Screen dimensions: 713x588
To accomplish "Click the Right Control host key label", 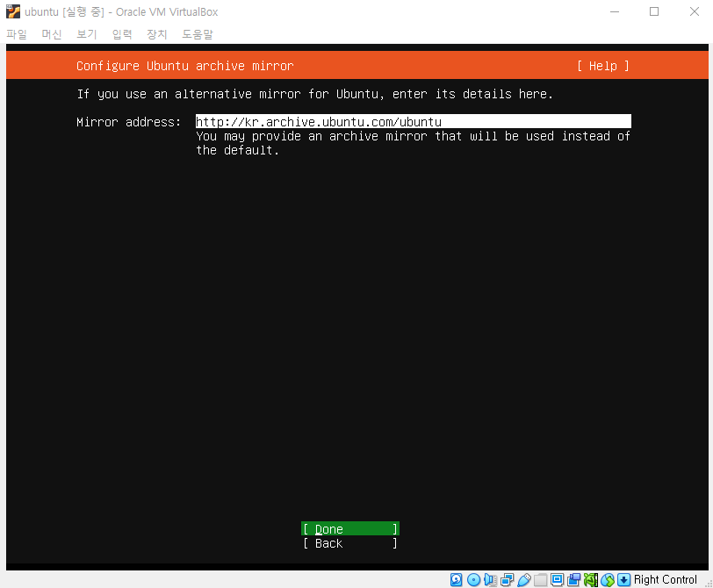I will [x=666, y=579].
